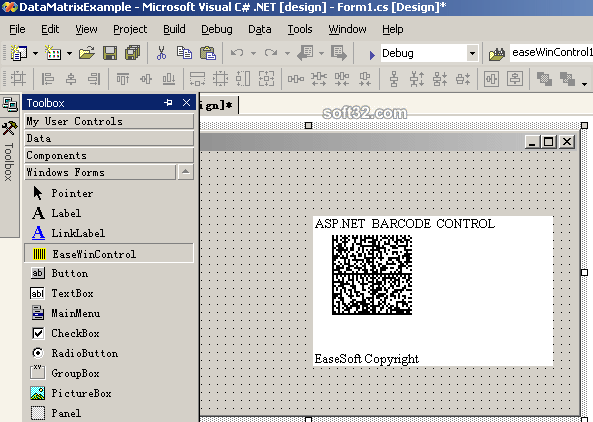Open the Edit menu
This screenshot has height=422, width=593.
coord(50,29)
